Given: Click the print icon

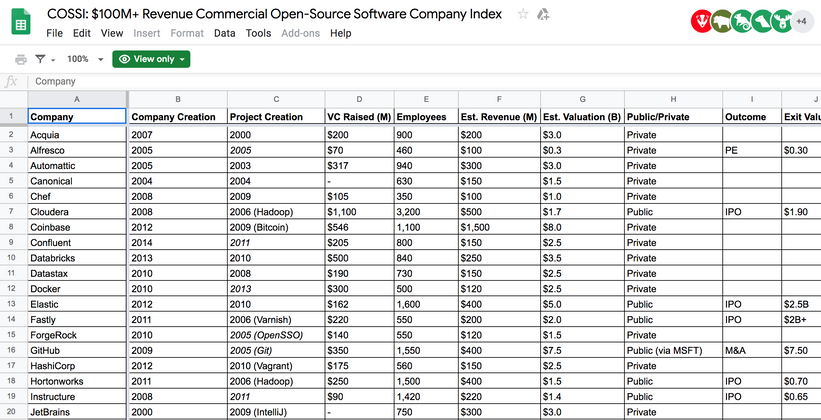Looking at the screenshot, I should [21, 59].
